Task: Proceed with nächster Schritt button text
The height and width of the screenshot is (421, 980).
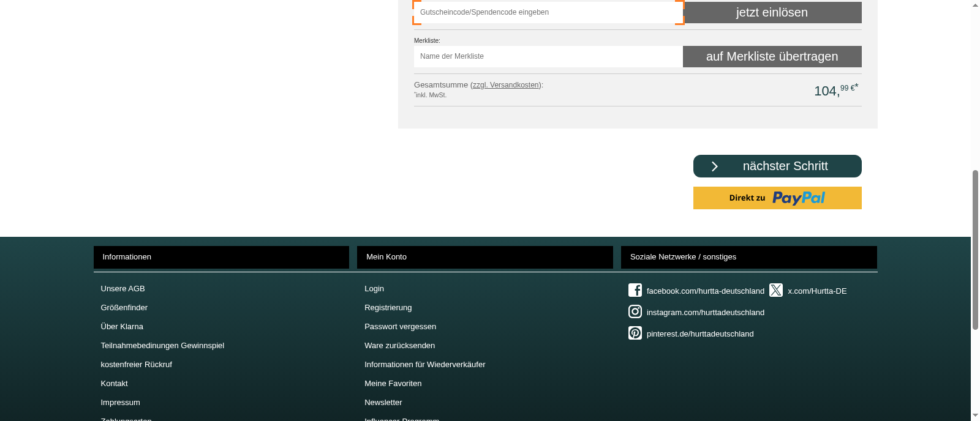Action: click(785, 166)
